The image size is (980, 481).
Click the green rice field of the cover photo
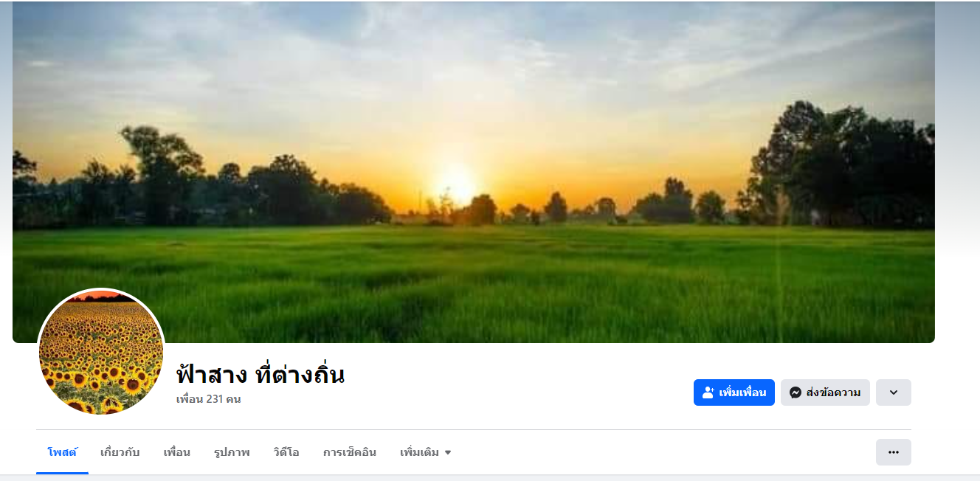pyautogui.click(x=474, y=284)
